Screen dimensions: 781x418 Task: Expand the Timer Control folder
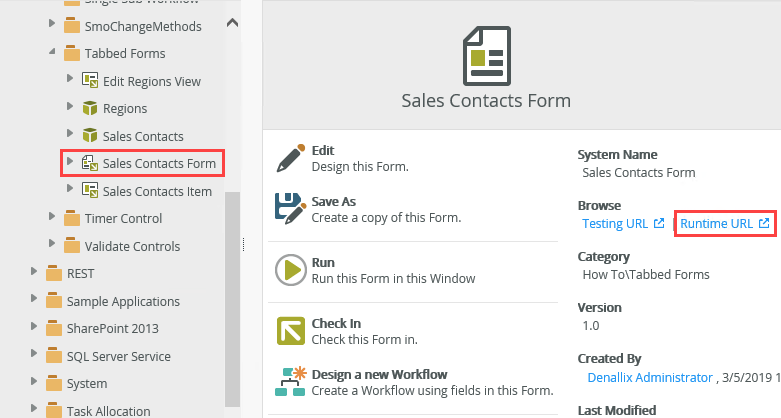pos(52,218)
